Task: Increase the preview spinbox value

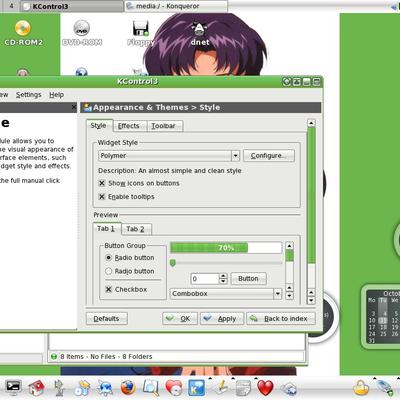Action: click(223, 276)
